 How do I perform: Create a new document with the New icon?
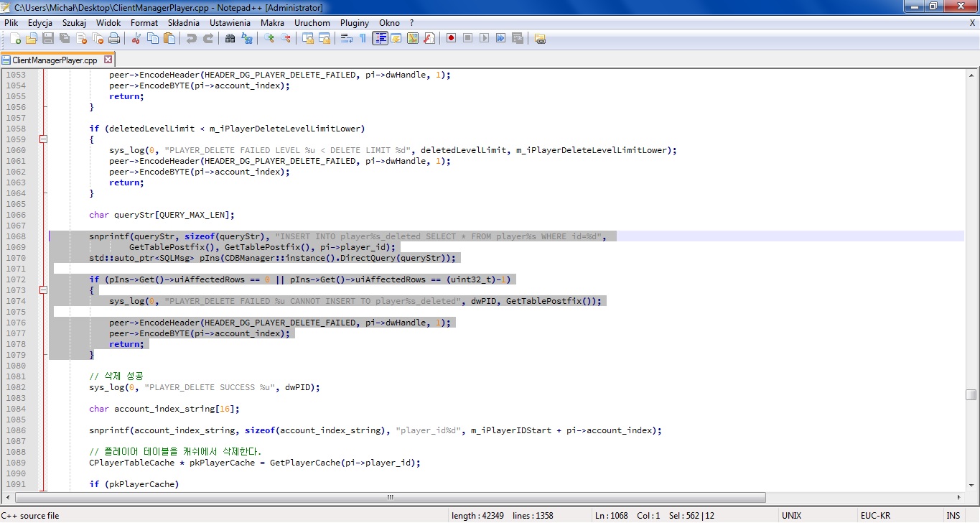[x=15, y=38]
